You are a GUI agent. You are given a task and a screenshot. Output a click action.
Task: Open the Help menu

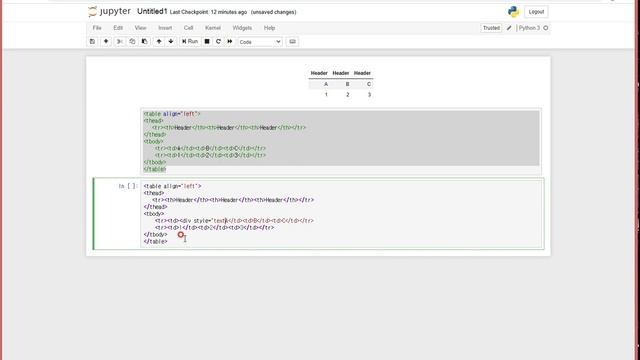[x=269, y=28]
